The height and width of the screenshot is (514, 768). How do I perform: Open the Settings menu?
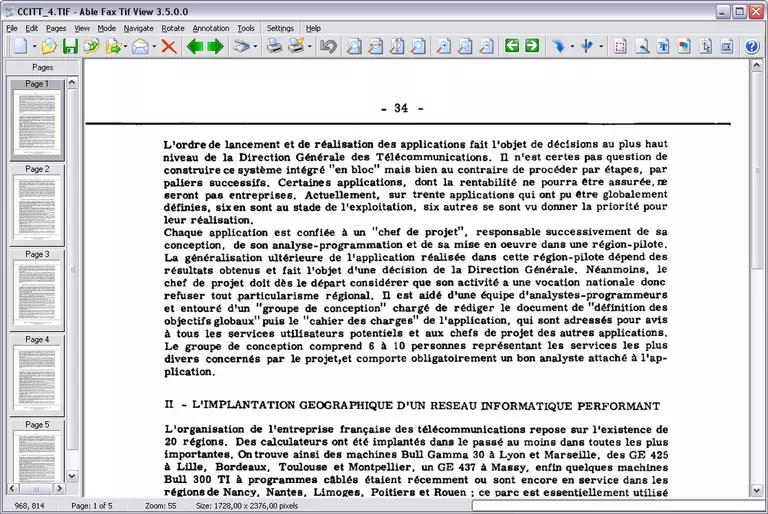point(280,28)
